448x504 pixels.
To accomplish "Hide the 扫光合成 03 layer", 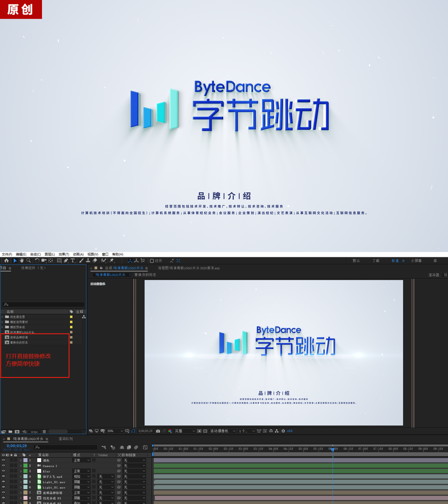I will (x=3, y=498).
